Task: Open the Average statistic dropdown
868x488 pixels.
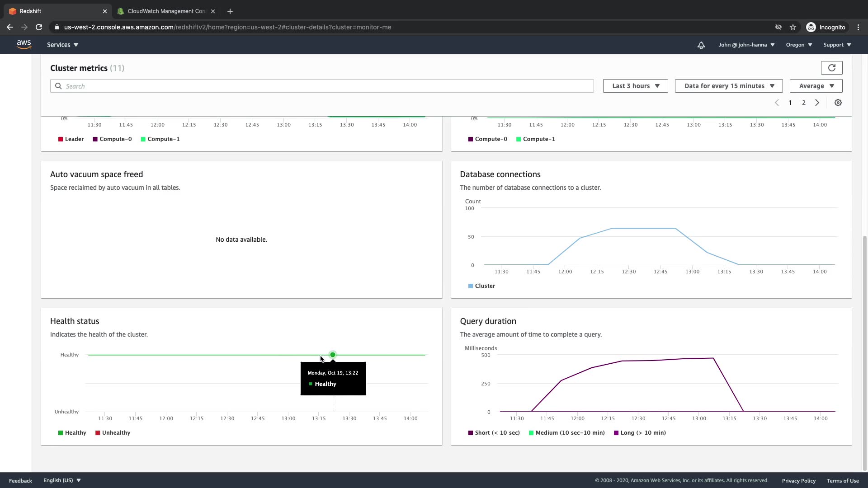Action: click(816, 86)
